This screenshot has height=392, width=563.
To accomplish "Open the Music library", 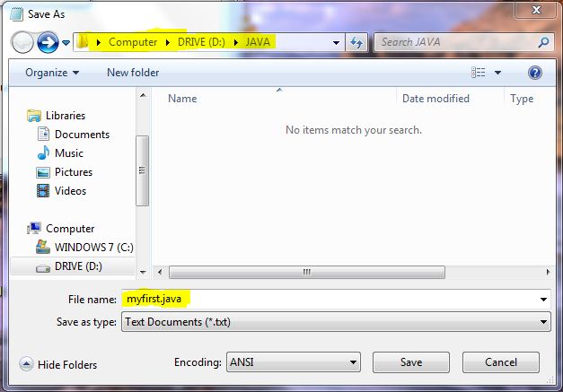I will coord(69,153).
